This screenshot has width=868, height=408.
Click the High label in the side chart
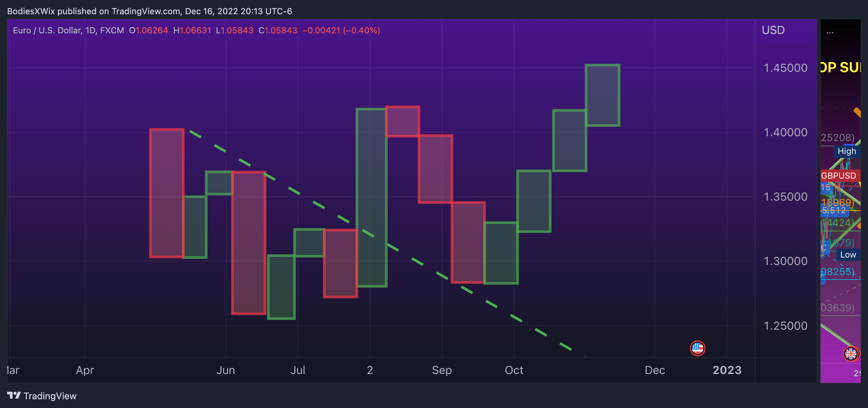point(846,151)
